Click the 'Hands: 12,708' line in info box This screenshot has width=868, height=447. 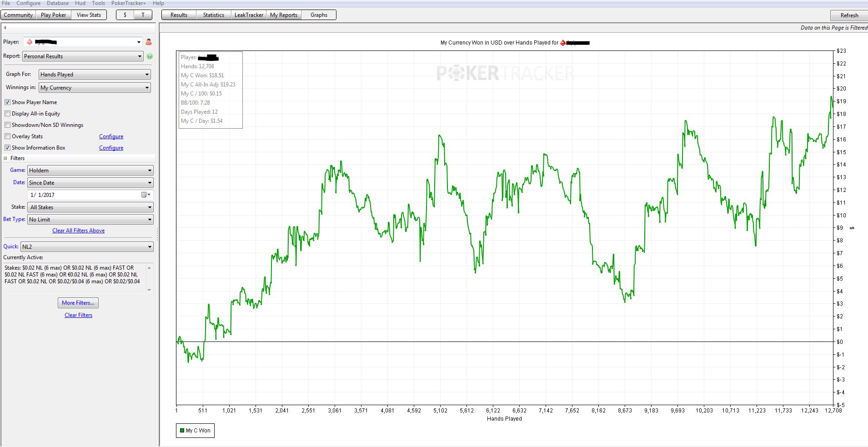(x=197, y=66)
